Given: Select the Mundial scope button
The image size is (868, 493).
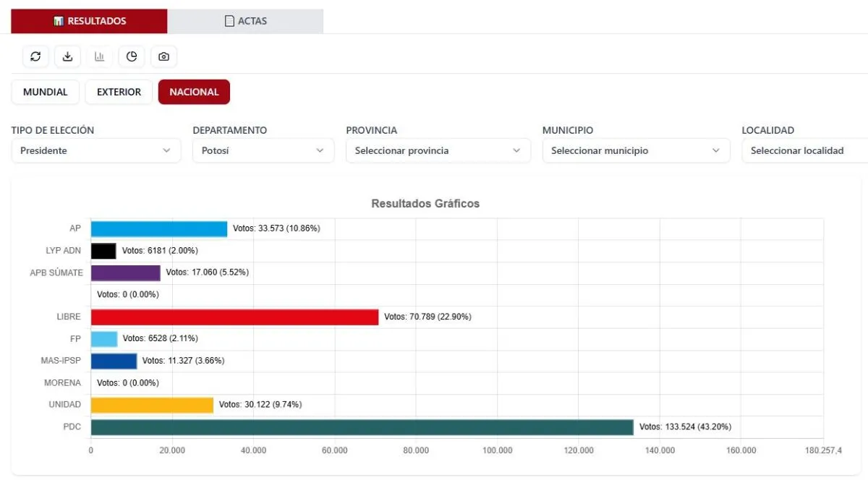Looking at the screenshot, I should 45,92.
